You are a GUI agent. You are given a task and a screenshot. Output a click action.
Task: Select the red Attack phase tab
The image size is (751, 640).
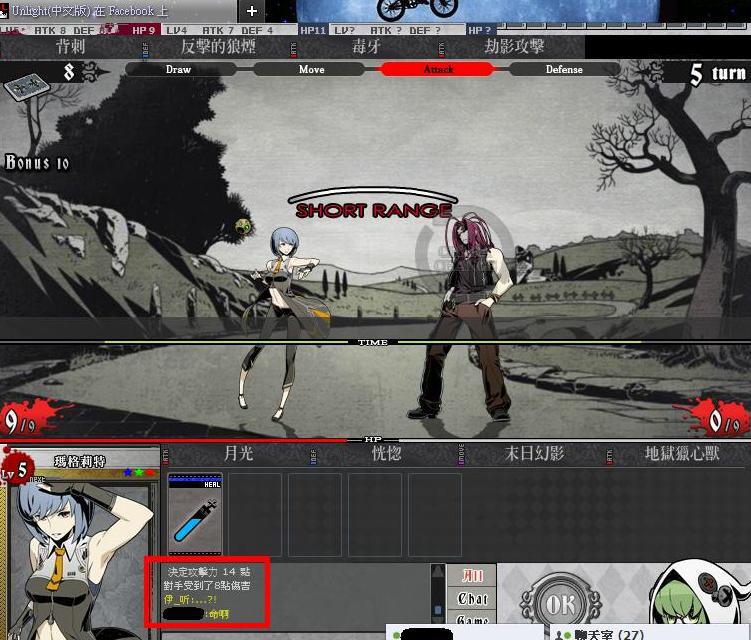click(438, 70)
